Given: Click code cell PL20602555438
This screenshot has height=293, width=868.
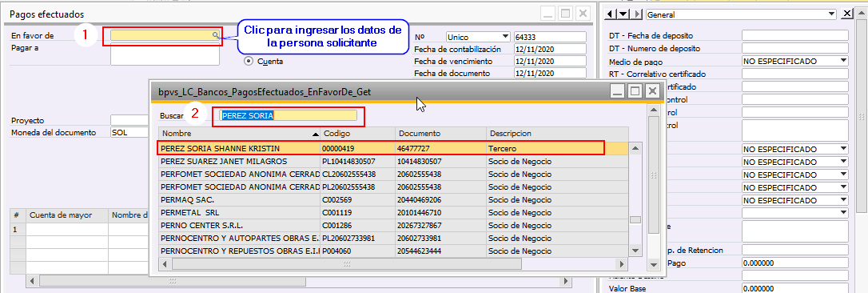Looking at the screenshot, I should pyautogui.click(x=357, y=187).
